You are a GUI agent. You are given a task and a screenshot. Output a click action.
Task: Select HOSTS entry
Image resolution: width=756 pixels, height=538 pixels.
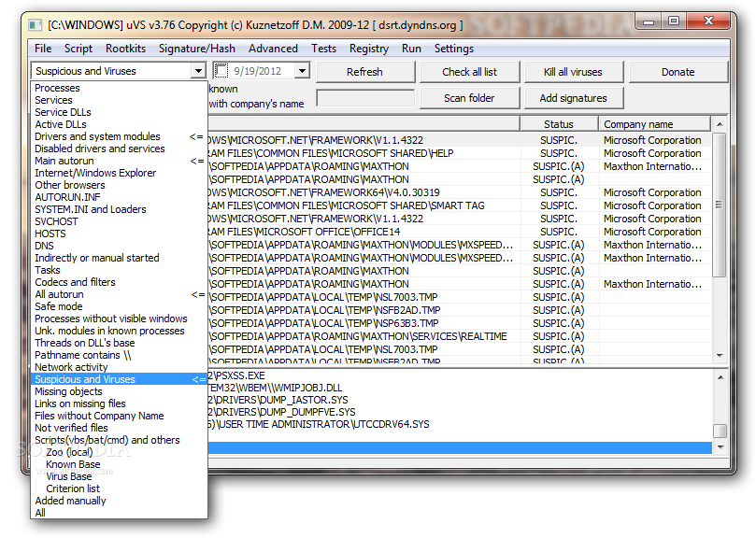[119, 234]
